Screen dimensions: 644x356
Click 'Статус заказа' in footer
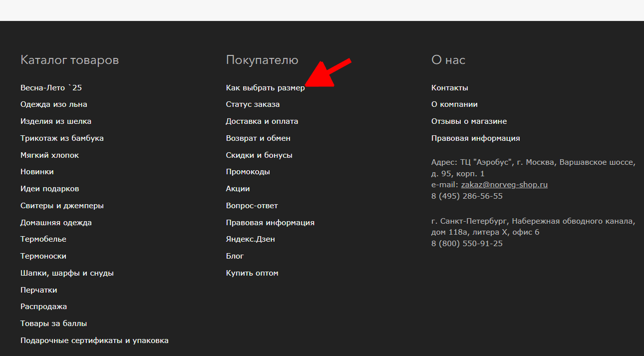click(x=253, y=104)
